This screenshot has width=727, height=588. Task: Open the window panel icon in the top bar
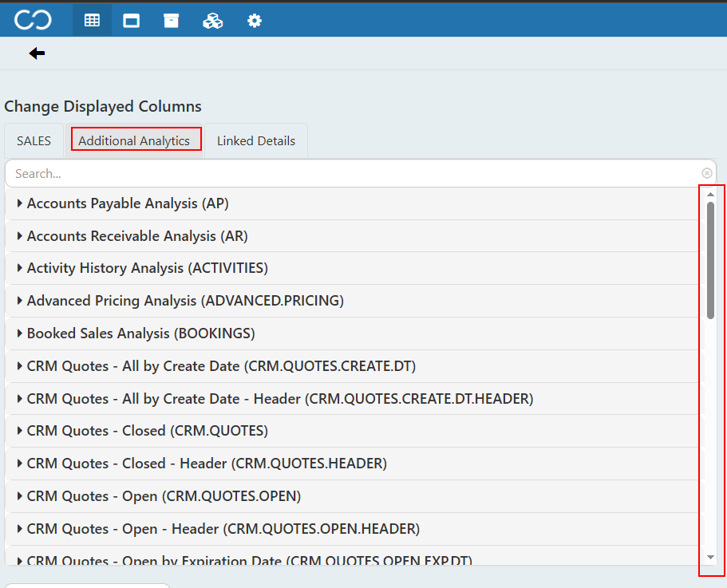tap(131, 21)
